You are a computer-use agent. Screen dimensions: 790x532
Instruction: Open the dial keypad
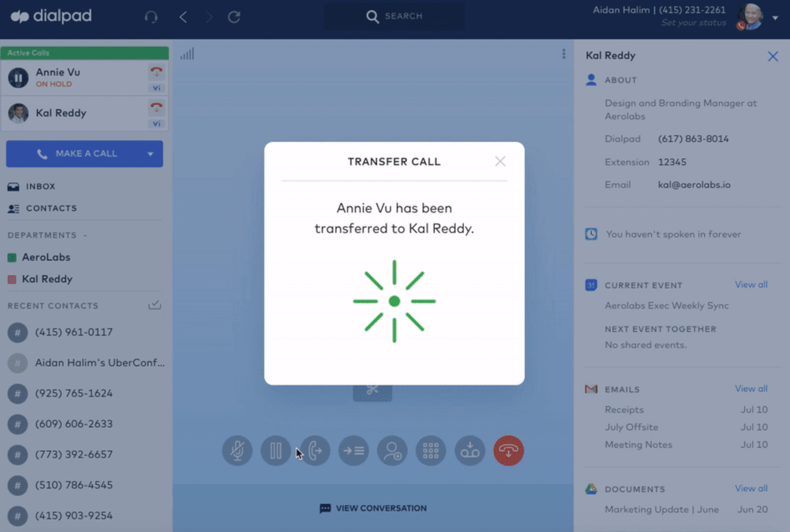pos(431,451)
